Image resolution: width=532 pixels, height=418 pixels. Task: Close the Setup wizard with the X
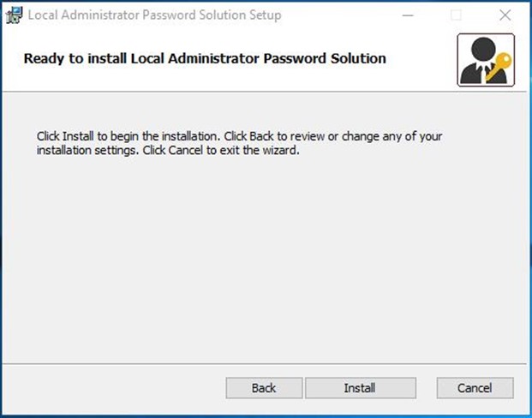click(505, 15)
